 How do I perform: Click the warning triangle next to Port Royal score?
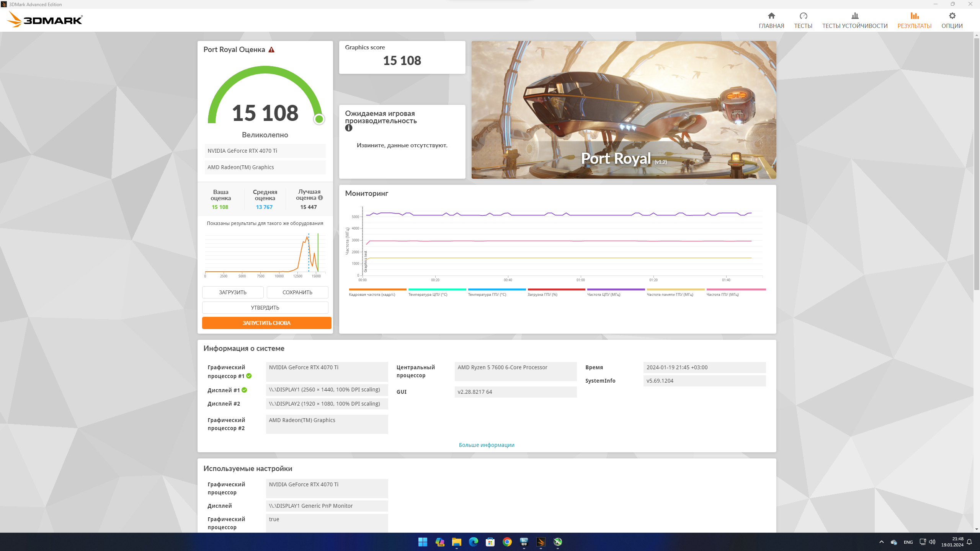(271, 50)
